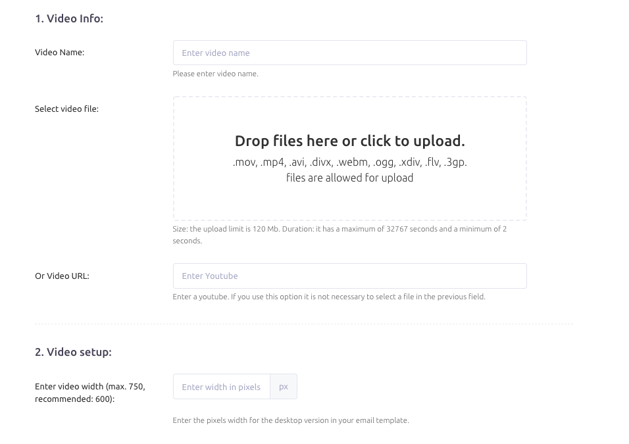Click 'Please enter video name.' hint
629x444 pixels.
tap(215, 74)
